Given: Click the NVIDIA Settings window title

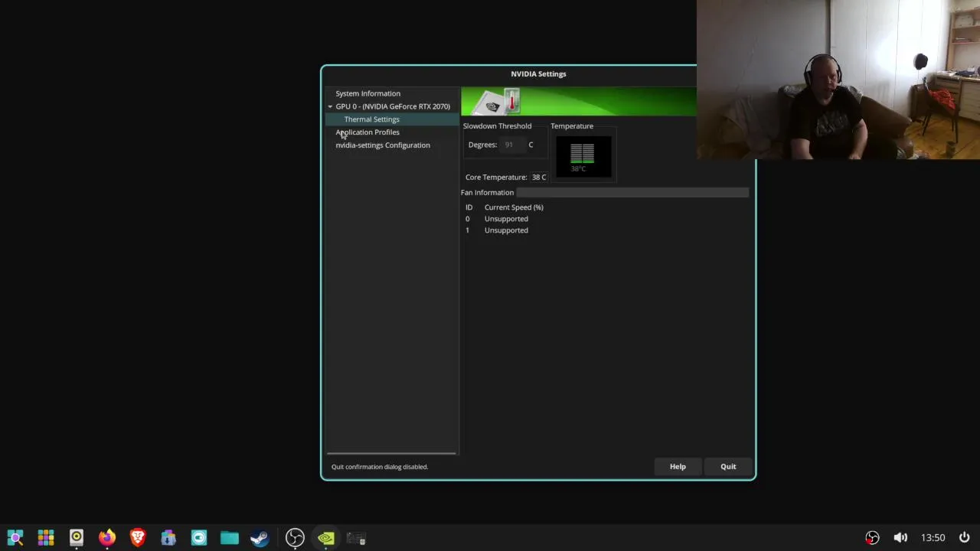Looking at the screenshot, I should click(538, 74).
